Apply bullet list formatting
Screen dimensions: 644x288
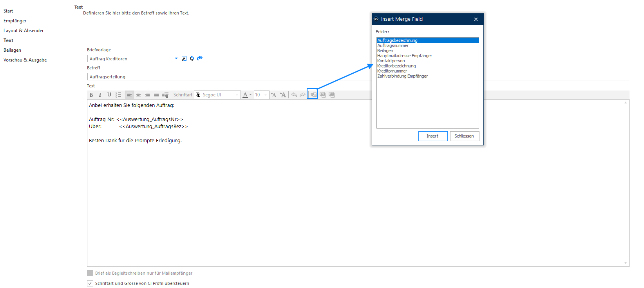click(118, 95)
